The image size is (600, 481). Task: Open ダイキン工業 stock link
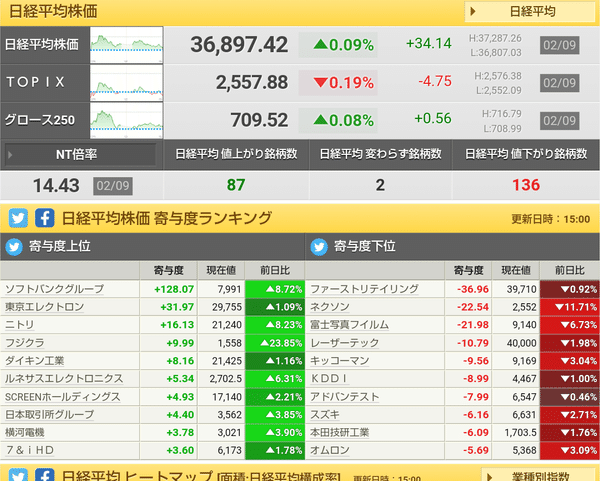click(x=34, y=361)
